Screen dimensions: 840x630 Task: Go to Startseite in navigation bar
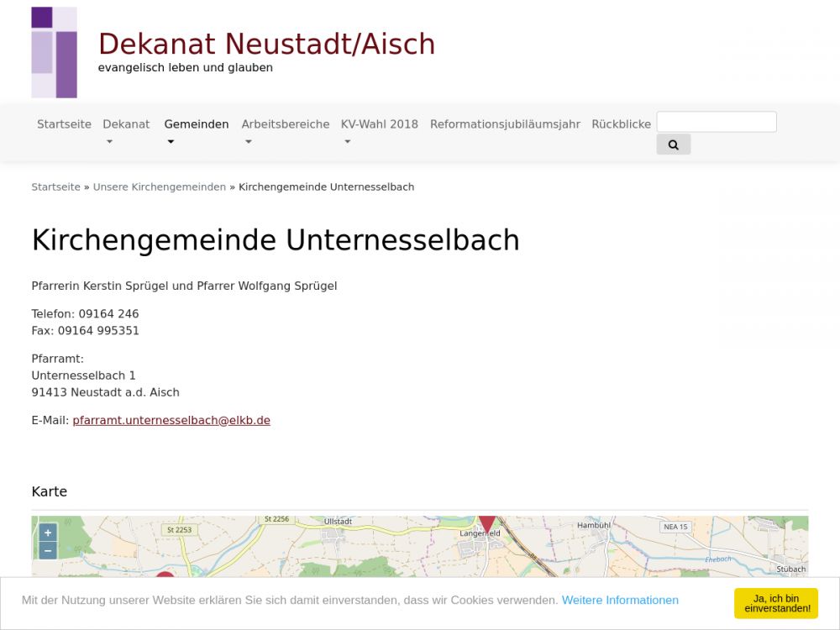[x=64, y=124]
